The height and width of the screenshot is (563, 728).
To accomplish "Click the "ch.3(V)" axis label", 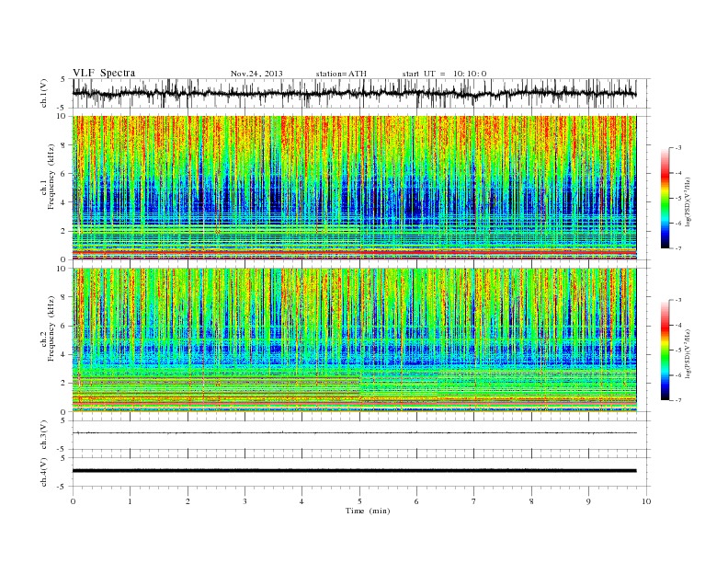I will click(x=44, y=435).
